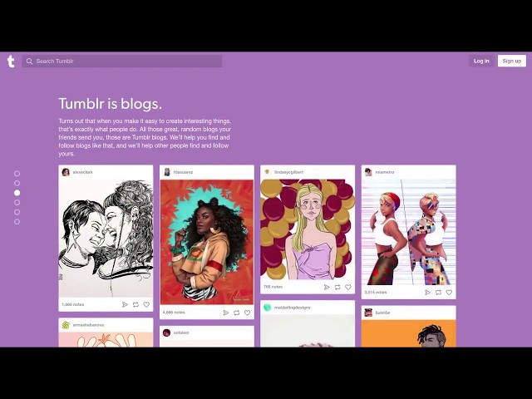Share the fdasuarez post via send icon
Viewport: 532px width, 399px height.
click(x=225, y=313)
